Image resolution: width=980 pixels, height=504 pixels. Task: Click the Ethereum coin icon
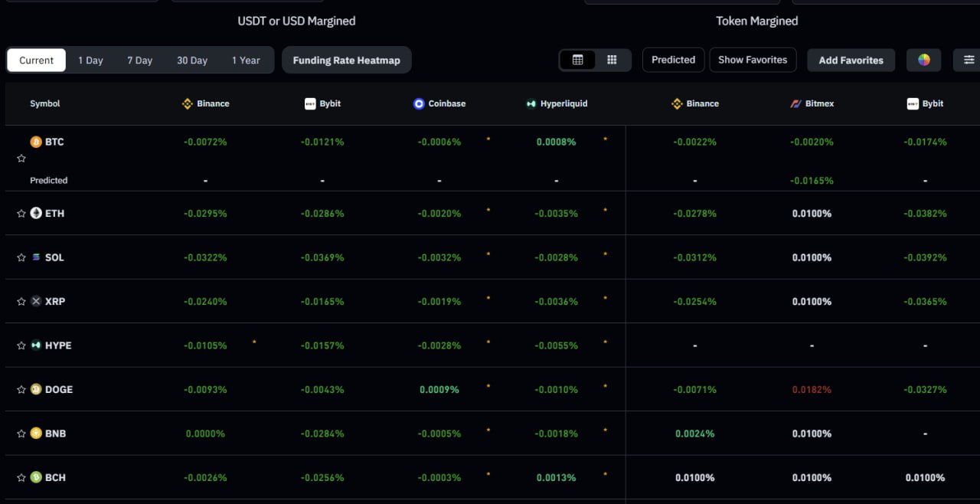36,213
